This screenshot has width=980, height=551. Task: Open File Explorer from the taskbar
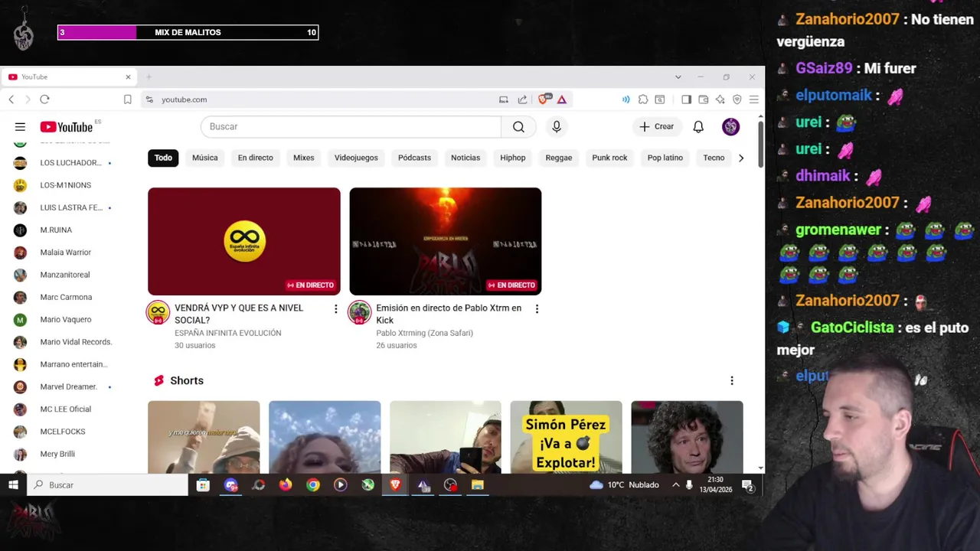[x=478, y=485]
